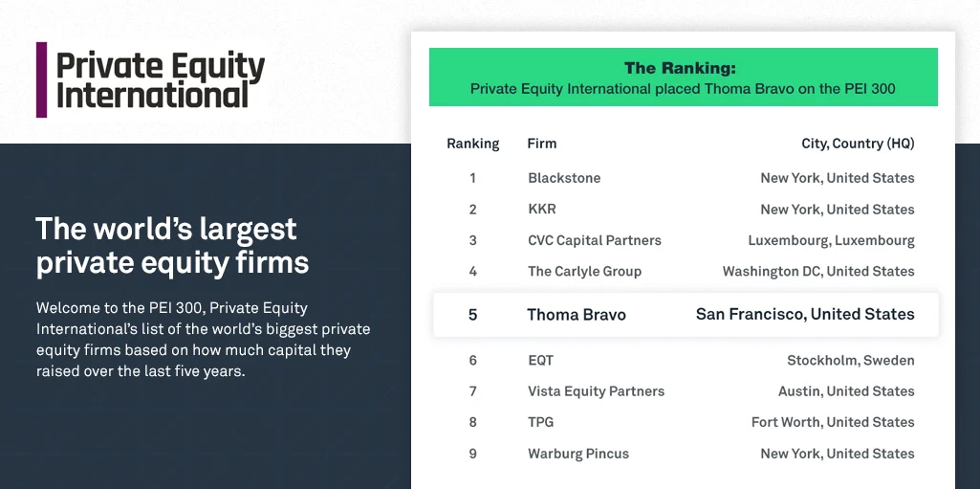Click The Carlyle Group firm name
This screenshot has width=980, height=489.
tap(584, 272)
